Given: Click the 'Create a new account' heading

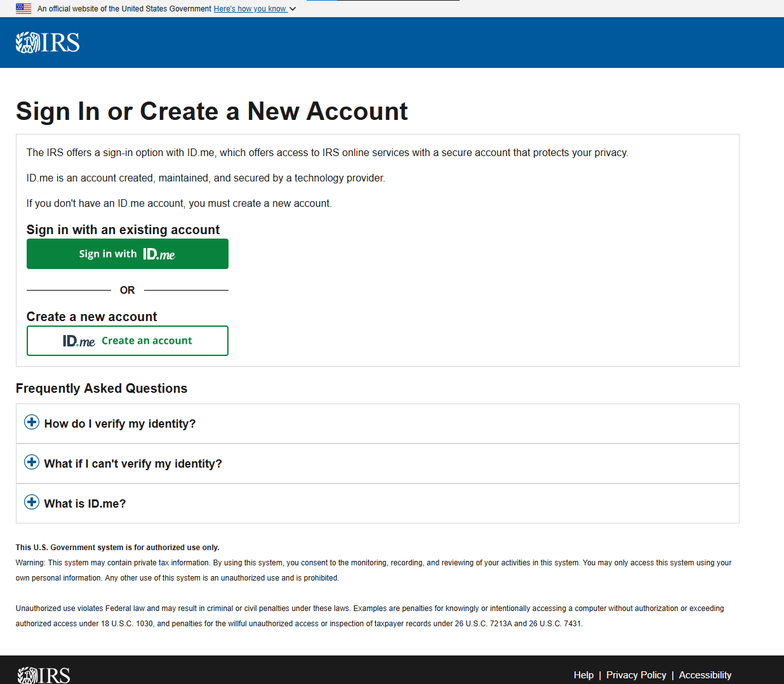Looking at the screenshot, I should click(91, 317).
